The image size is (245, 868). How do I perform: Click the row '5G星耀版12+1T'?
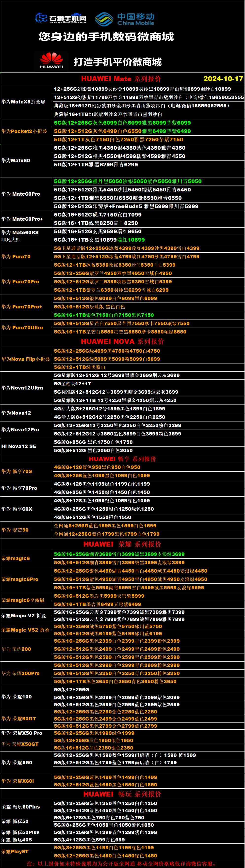click(148, 384)
